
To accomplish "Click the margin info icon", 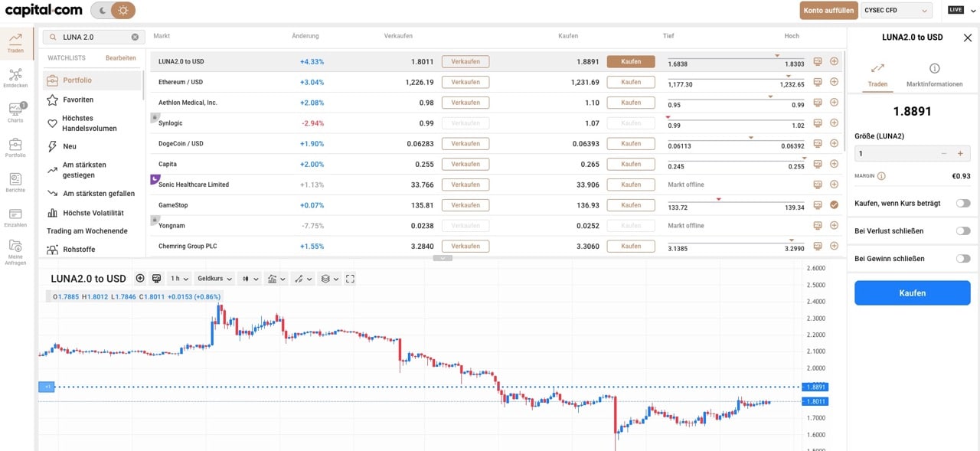I will coord(881,176).
